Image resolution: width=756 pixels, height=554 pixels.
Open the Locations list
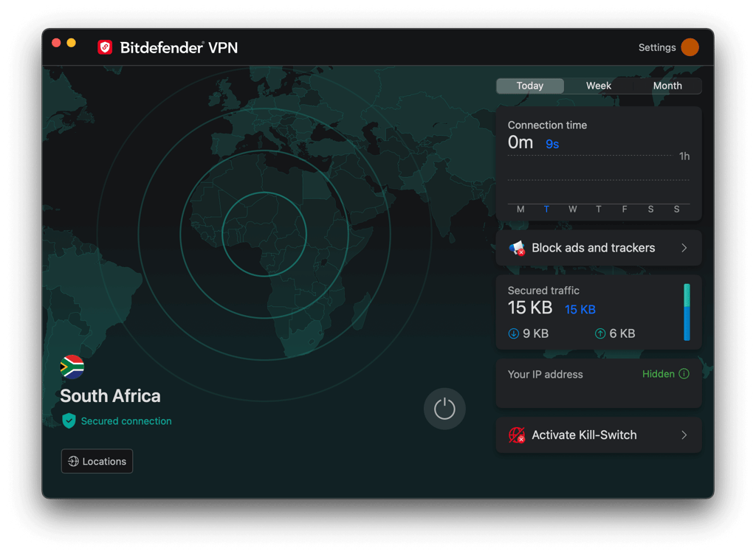(x=97, y=461)
